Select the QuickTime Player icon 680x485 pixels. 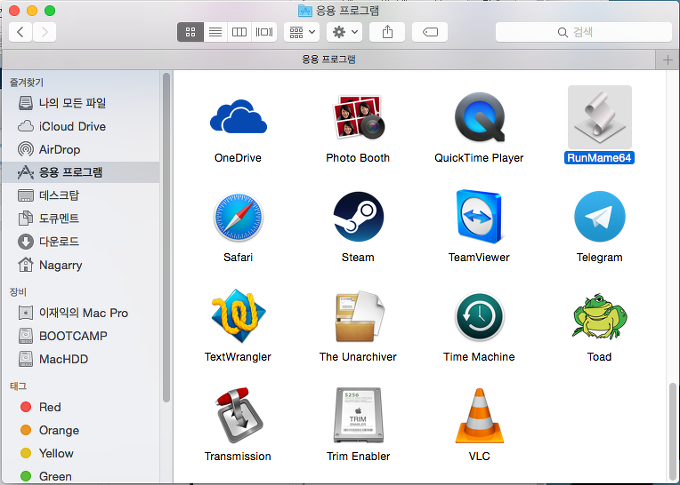[479, 117]
